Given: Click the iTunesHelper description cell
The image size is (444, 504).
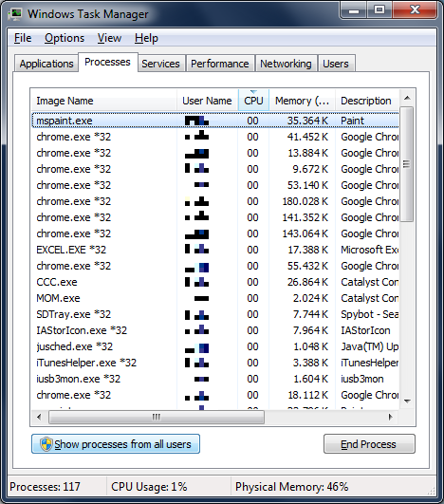Looking at the screenshot, I should (369, 363).
